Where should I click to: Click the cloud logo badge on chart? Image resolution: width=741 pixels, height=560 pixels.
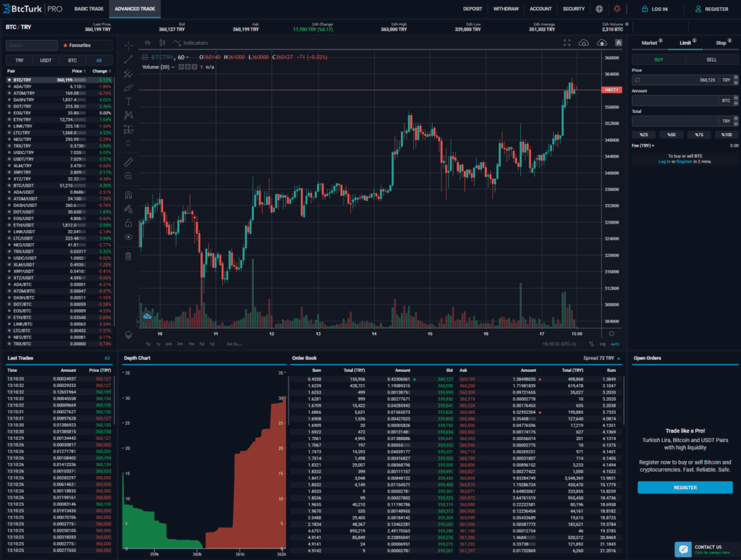point(147,316)
